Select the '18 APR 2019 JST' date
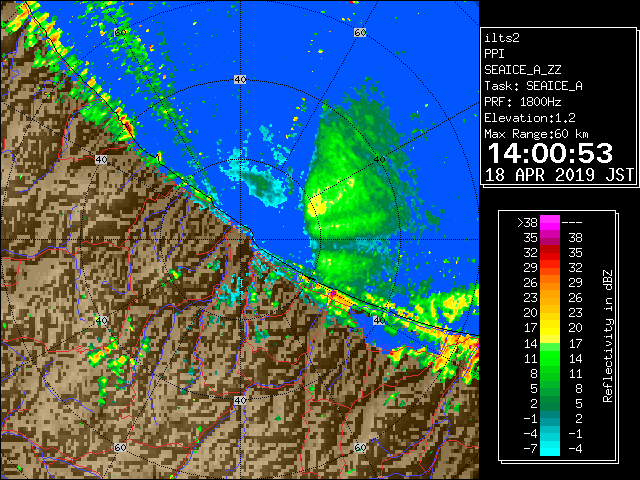Viewport: 640px width, 480px height. 559,175
